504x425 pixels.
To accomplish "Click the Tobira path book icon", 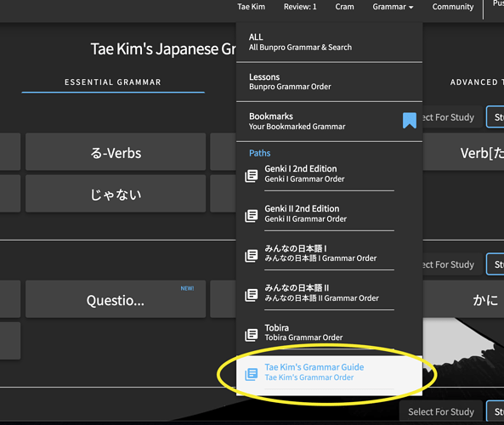I will point(252,335).
